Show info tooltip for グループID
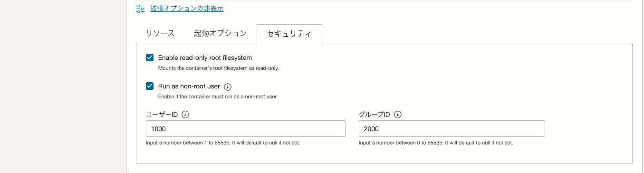Image resolution: width=644 pixels, height=173 pixels. click(398, 115)
